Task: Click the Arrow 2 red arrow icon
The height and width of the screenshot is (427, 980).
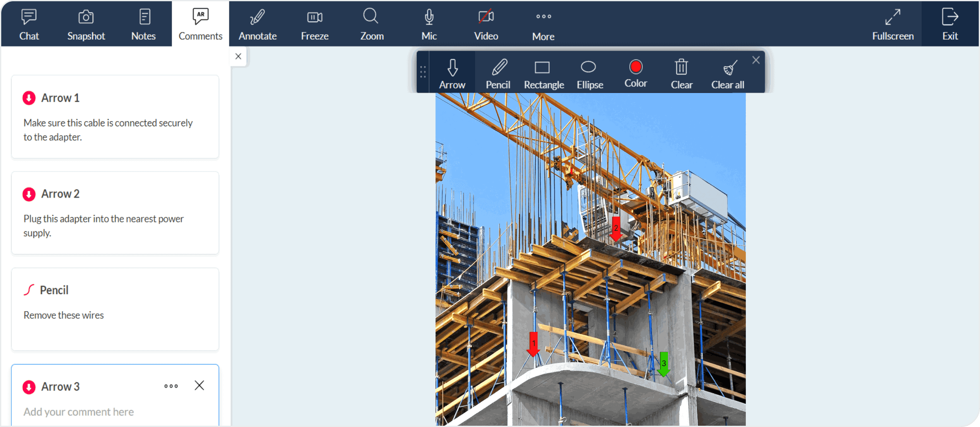Action: (29, 194)
